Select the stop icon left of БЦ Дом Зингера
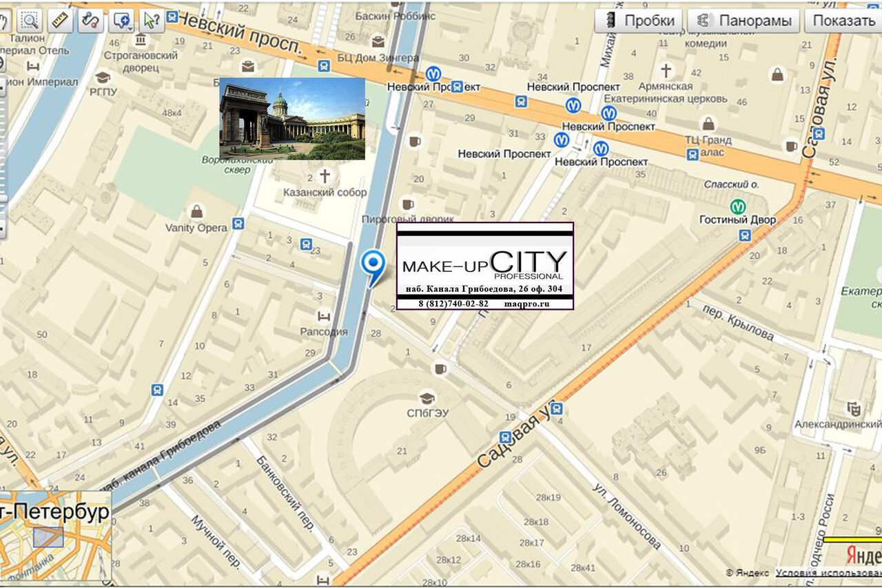The width and height of the screenshot is (882, 588). 323,65
